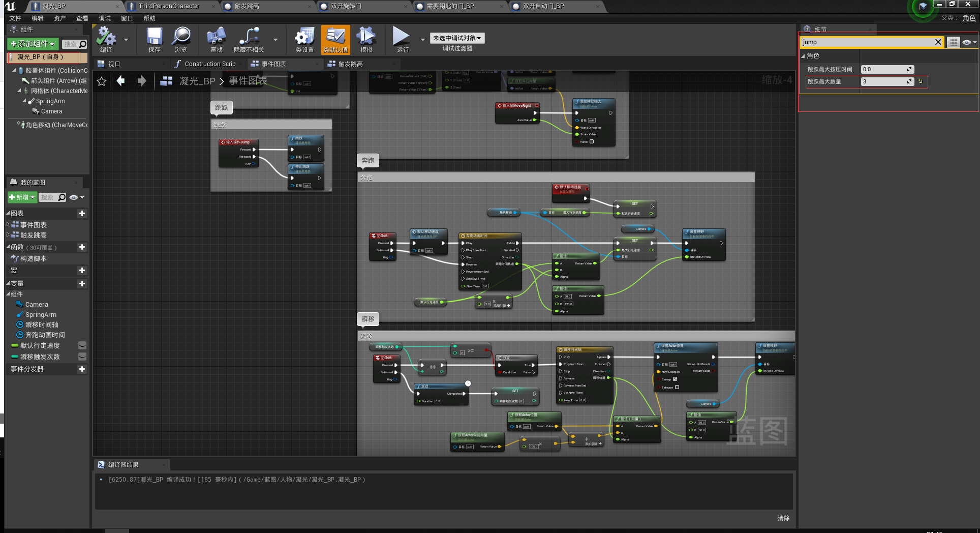Select 凝光_BP（自身） in the components panel
Image resolution: width=980 pixels, height=533 pixels.
click(x=47, y=57)
